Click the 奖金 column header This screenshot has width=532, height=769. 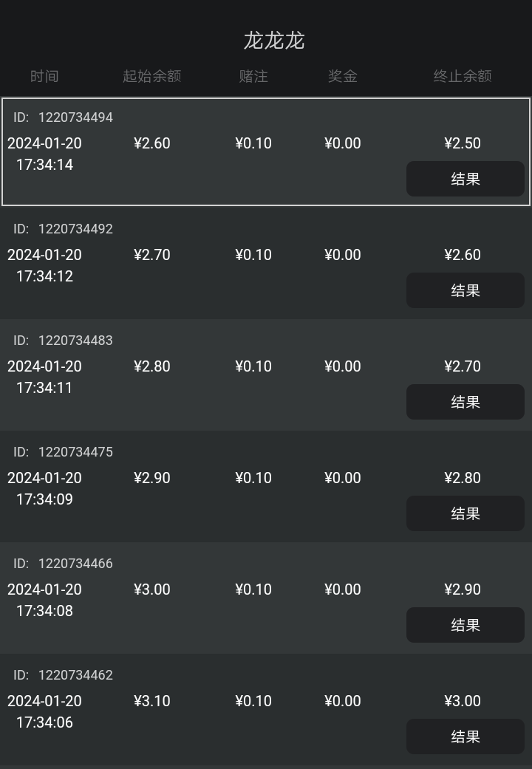pos(343,76)
